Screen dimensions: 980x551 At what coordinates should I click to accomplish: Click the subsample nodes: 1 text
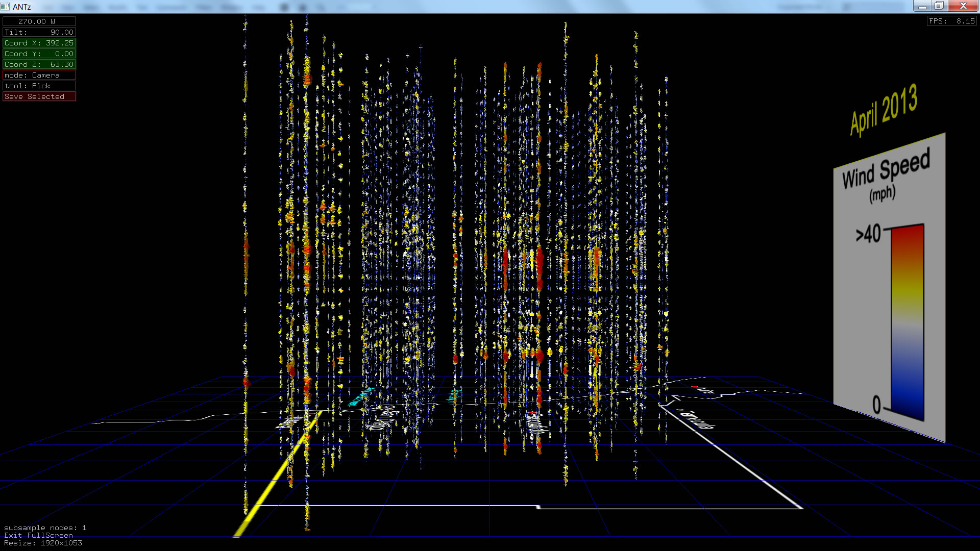coord(45,528)
